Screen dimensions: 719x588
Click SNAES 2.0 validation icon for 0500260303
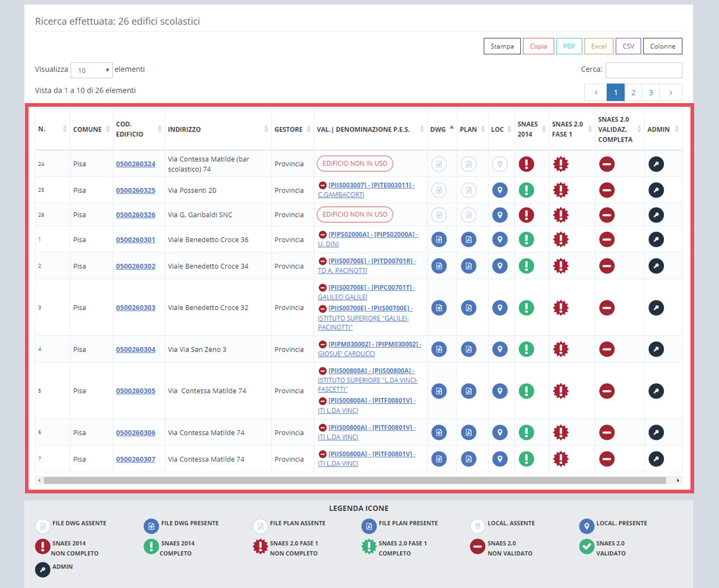[607, 308]
